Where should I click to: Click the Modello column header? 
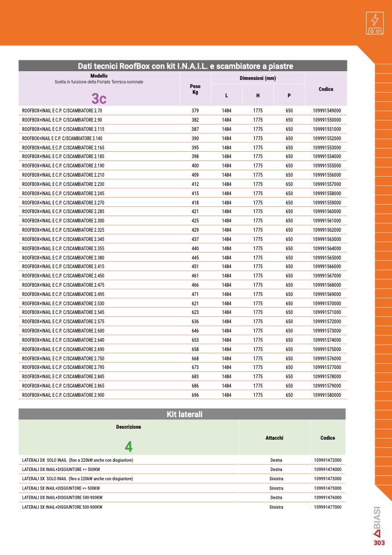pos(98,76)
